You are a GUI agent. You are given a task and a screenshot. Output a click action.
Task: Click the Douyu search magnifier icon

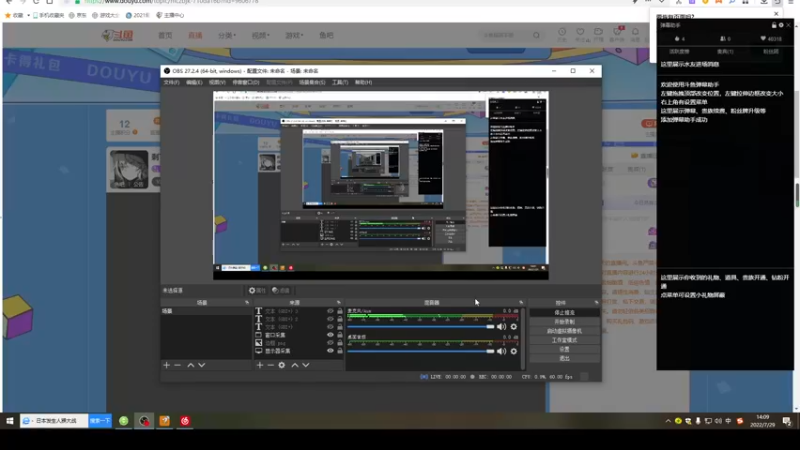(536, 35)
